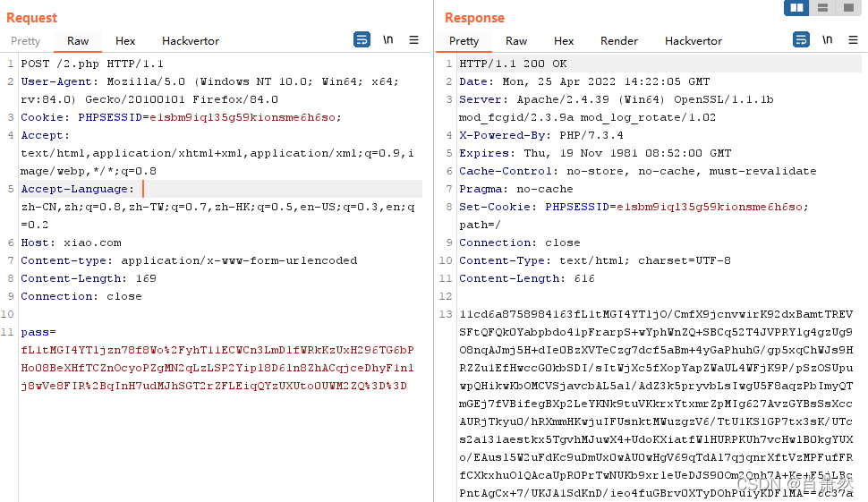Toggle non-printable characters in Request panel

pos(387,40)
